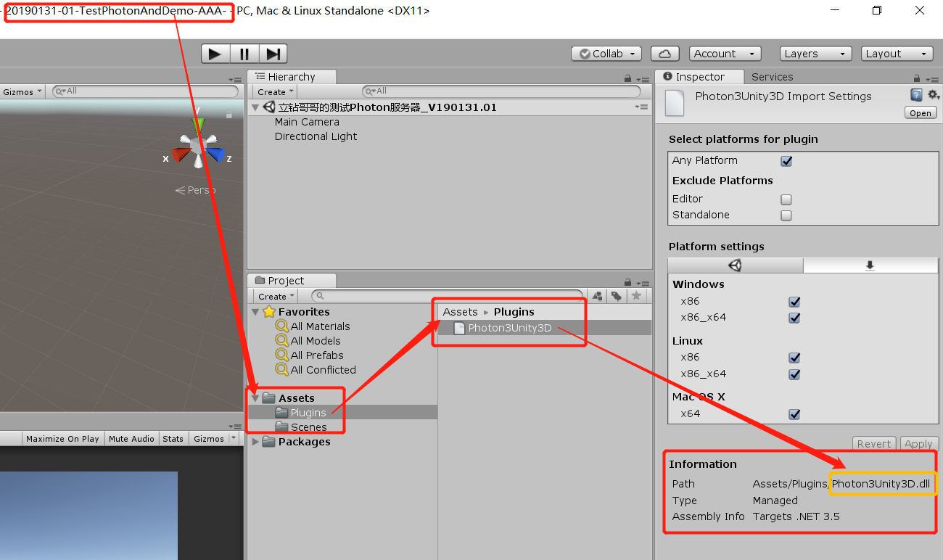This screenshot has width=943, height=560.
Task: Click the green Y axis gizmo cone
Action: pos(198,126)
